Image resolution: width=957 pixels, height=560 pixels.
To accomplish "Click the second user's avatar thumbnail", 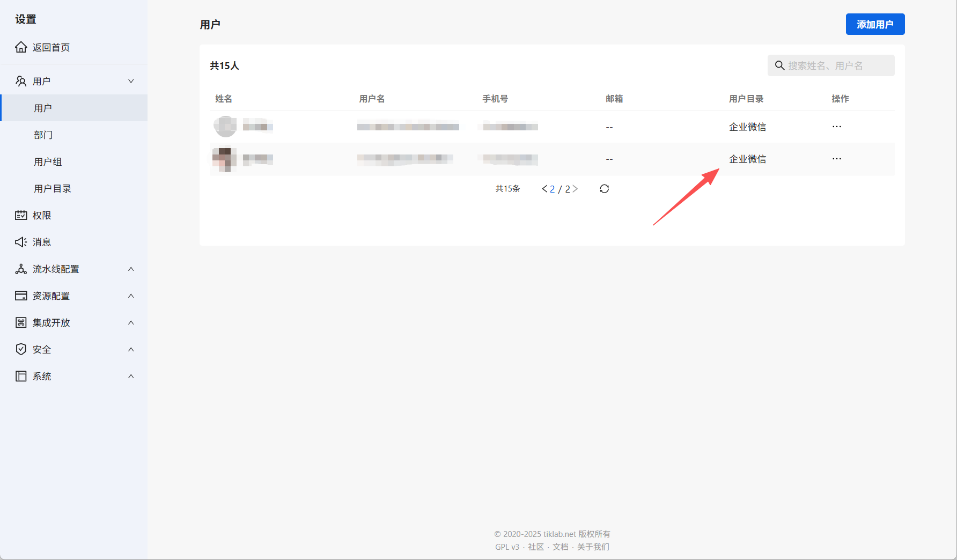I will (x=225, y=159).
